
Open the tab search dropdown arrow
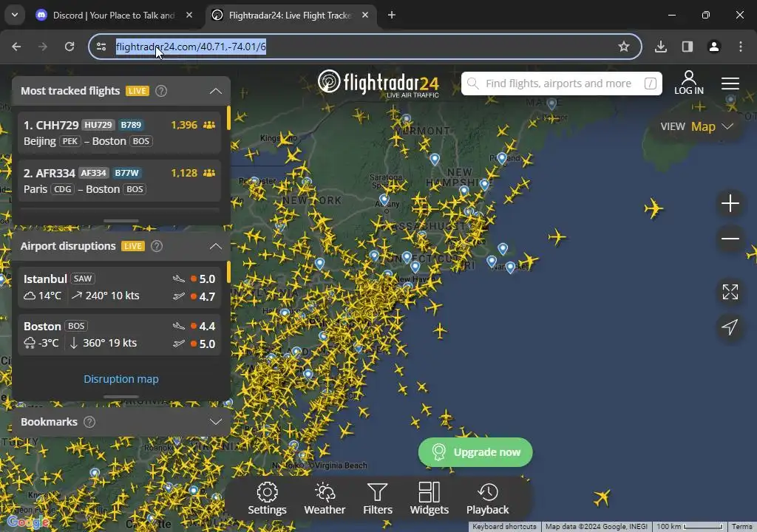(15, 15)
